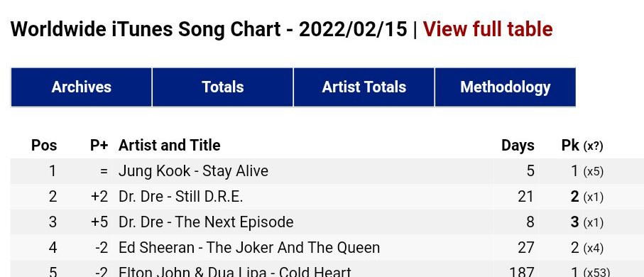Click peak value 3 for The Next Episode

[574, 222]
